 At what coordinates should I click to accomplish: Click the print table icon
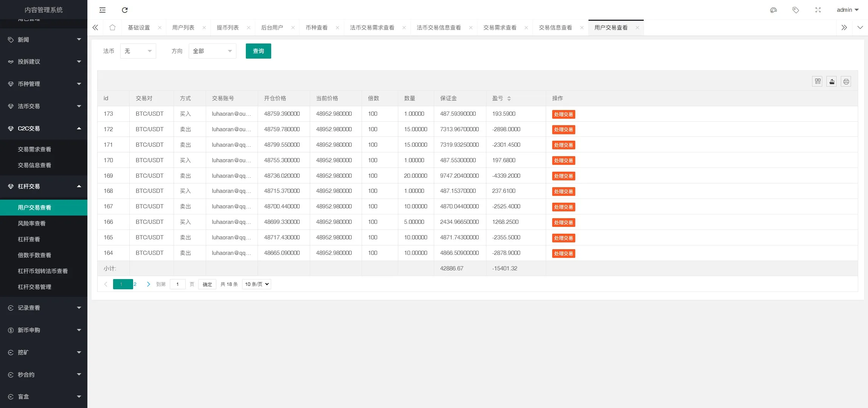pos(846,81)
